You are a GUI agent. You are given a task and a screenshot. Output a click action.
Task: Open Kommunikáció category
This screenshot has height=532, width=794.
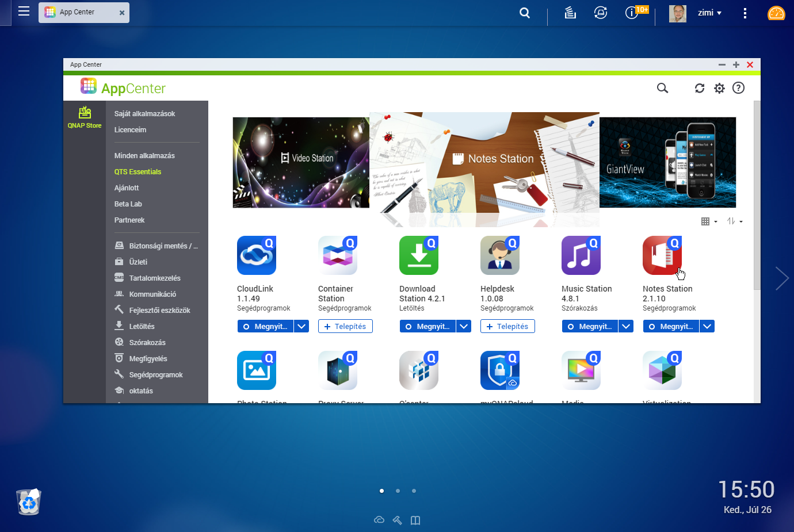click(146, 294)
